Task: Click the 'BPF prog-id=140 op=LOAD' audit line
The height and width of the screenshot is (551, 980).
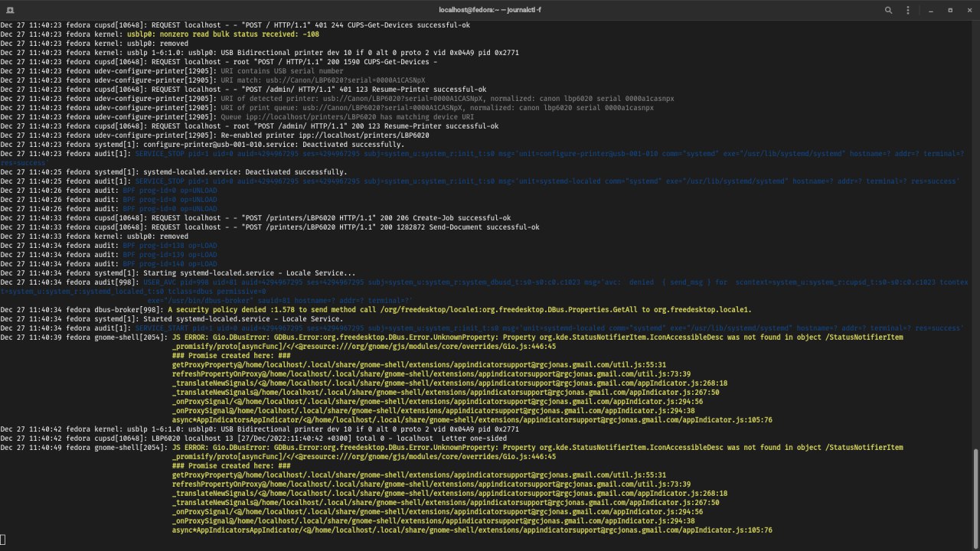Action: click(109, 264)
